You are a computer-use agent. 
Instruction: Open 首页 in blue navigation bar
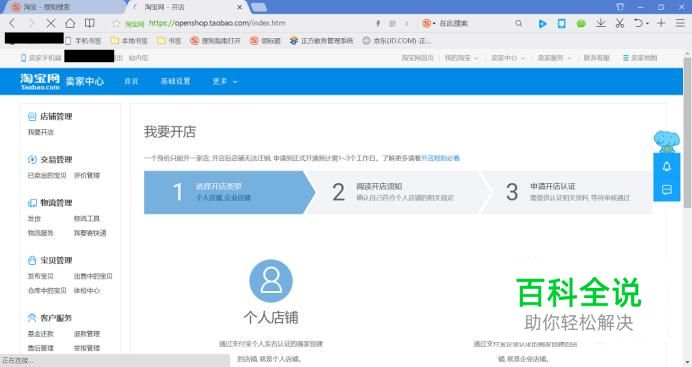point(131,82)
